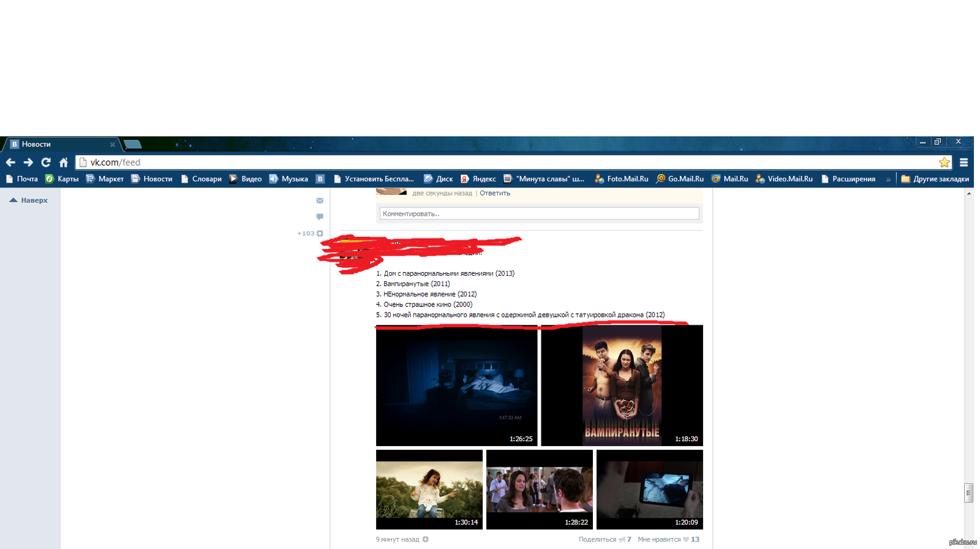
Task: Open the Новости bookmark
Action: pyautogui.click(x=152, y=179)
